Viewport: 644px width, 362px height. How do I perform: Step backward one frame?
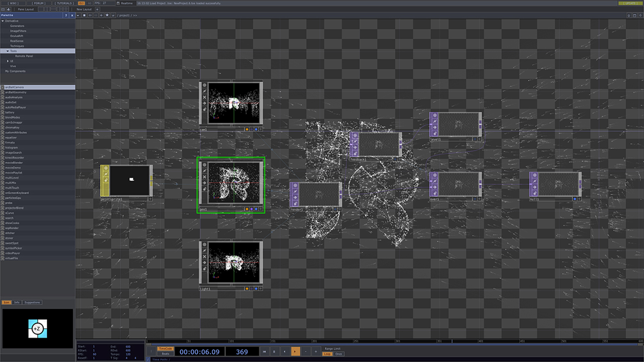coord(285,352)
